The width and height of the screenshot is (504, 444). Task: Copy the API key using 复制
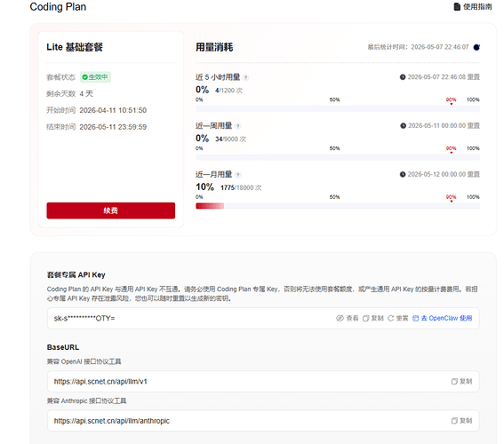373,318
